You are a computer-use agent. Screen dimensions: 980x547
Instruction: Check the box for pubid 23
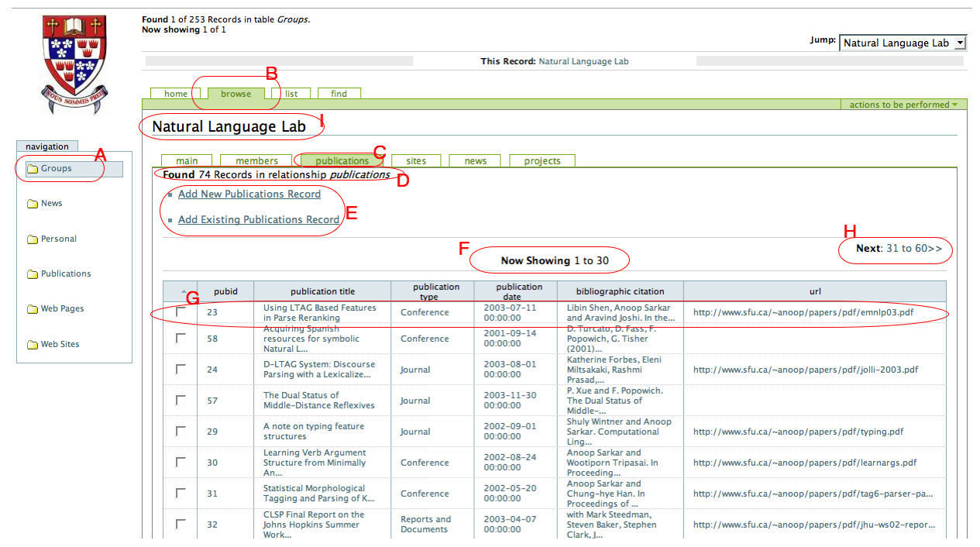point(181,311)
